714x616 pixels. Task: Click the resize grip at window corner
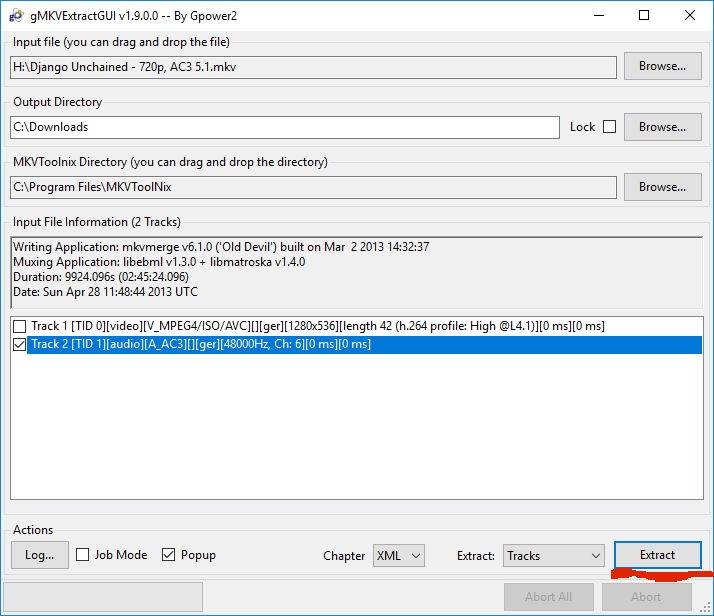click(x=706, y=608)
